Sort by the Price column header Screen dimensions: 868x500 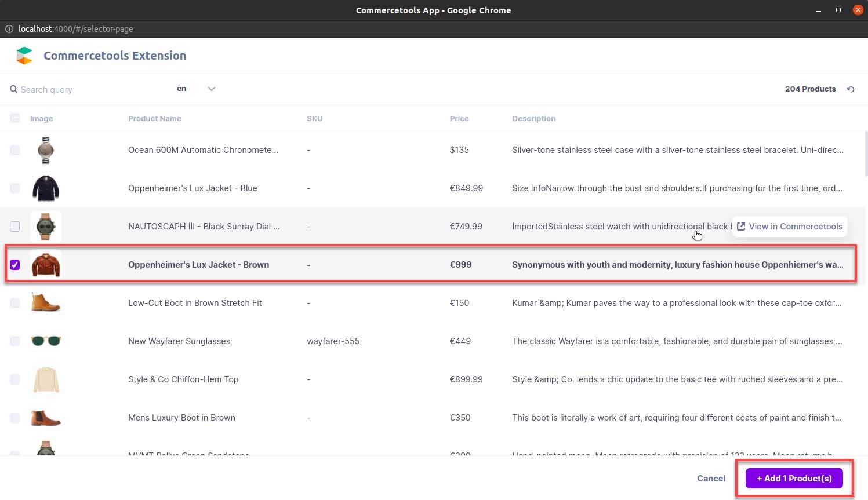(x=459, y=118)
